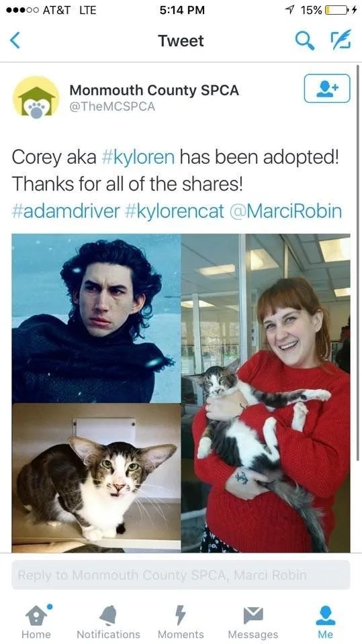Viewport: 362px width, 644px height.
Task: View the big-eared cat photo
Action: tap(96, 478)
